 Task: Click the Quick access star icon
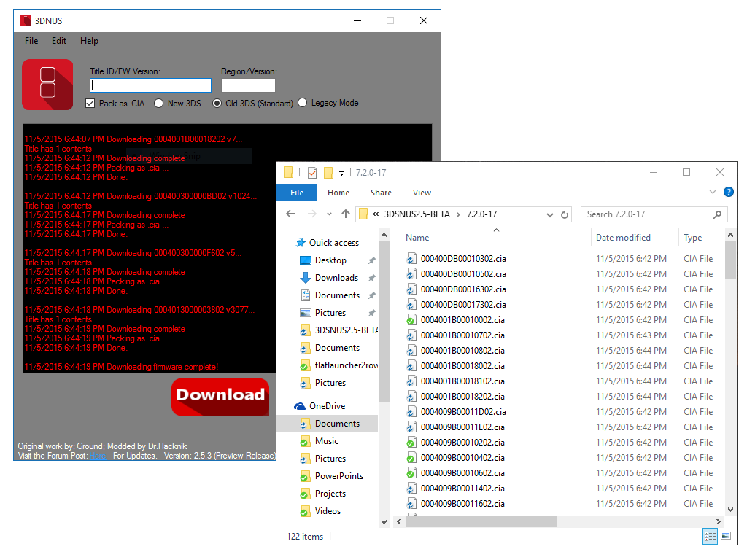(x=301, y=243)
